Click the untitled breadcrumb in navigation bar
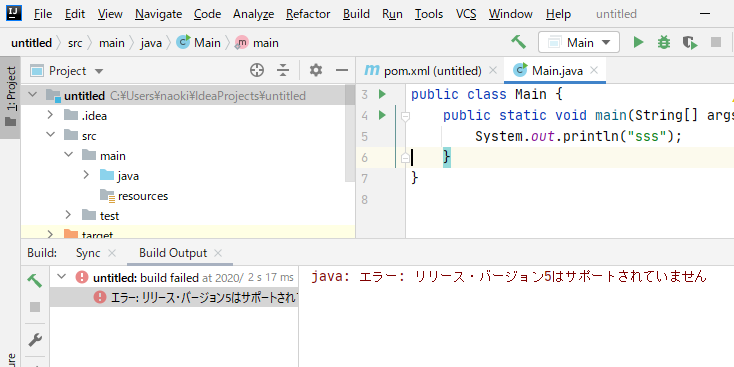Image resolution: width=734 pixels, height=367 pixels. tap(31, 43)
